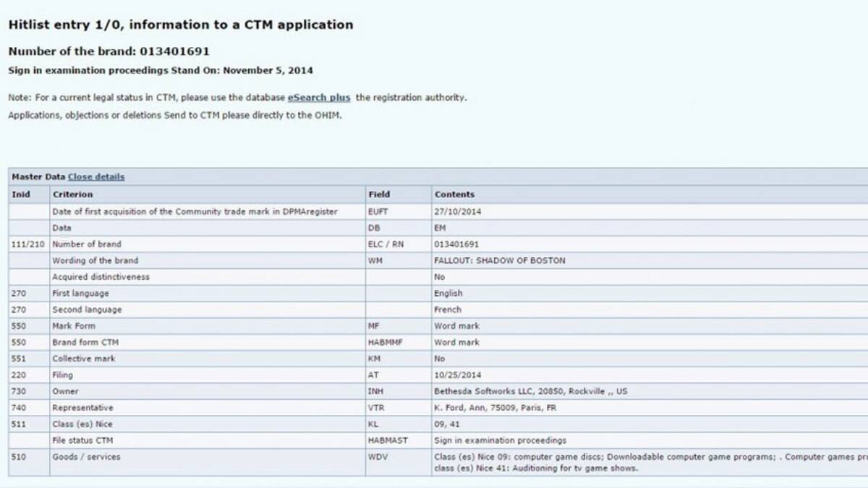This screenshot has width=868, height=488.
Task: Open the eSearch plus database link
Action: point(319,98)
